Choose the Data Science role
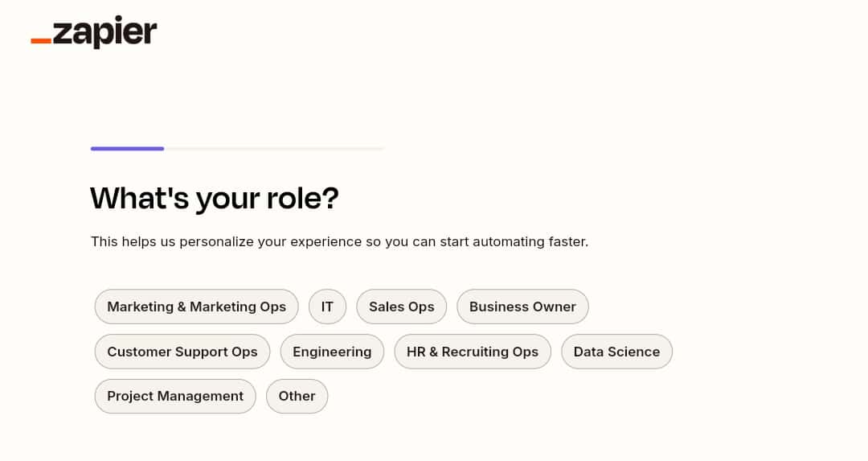868x461 pixels. click(x=616, y=352)
